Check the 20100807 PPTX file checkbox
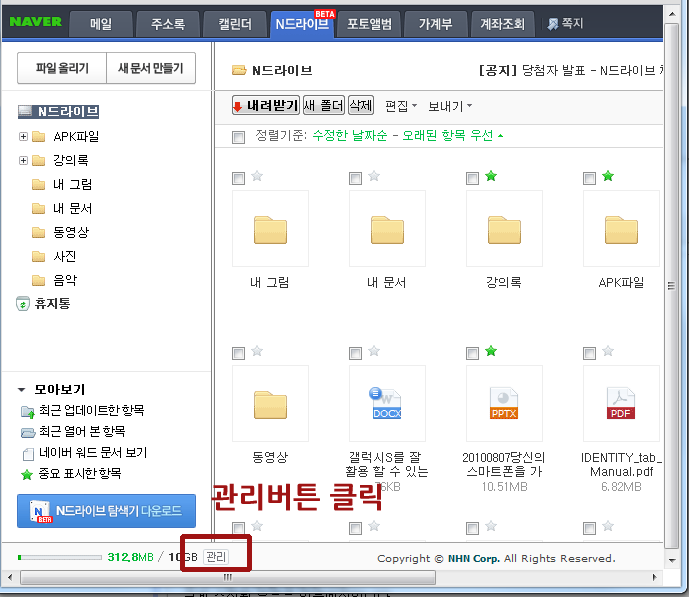The height and width of the screenshot is (597, 689). coord(472,353)
